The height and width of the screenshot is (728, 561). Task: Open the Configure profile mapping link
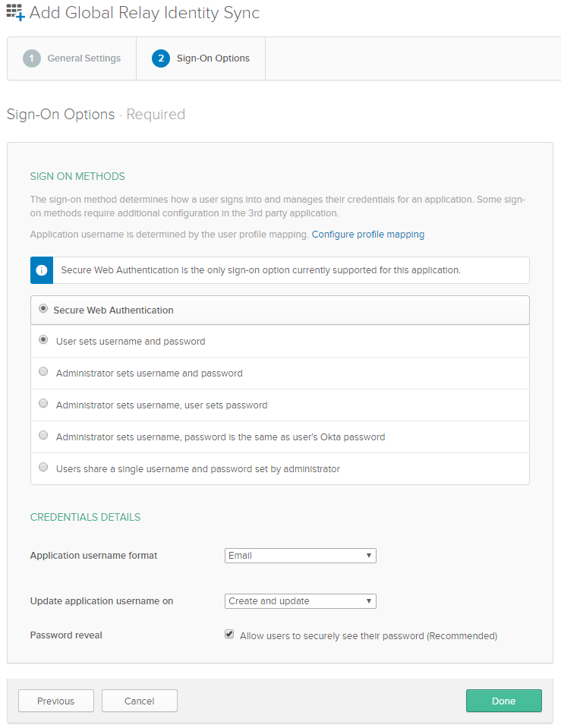(x=367, y=234)
